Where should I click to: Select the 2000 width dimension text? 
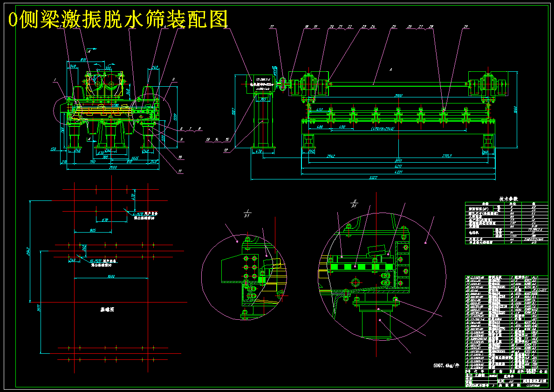112,167
